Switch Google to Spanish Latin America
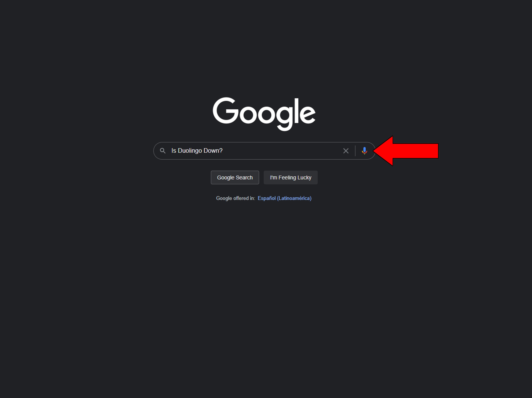 tap(284, 198)
